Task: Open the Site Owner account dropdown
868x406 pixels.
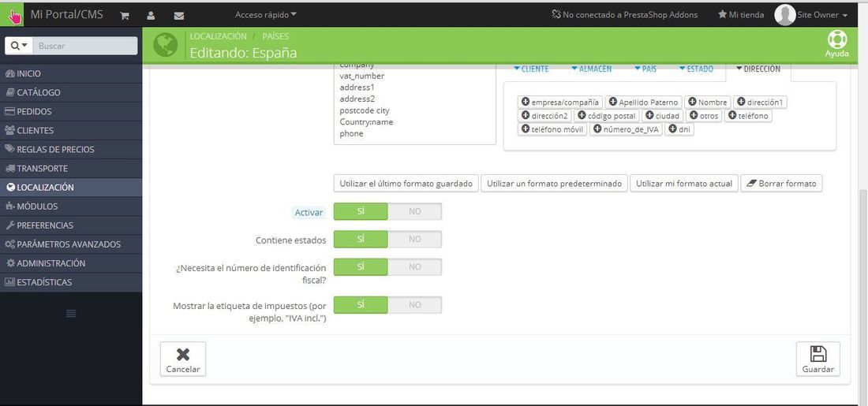Action: pyautogui.click(x=822, y=15)
